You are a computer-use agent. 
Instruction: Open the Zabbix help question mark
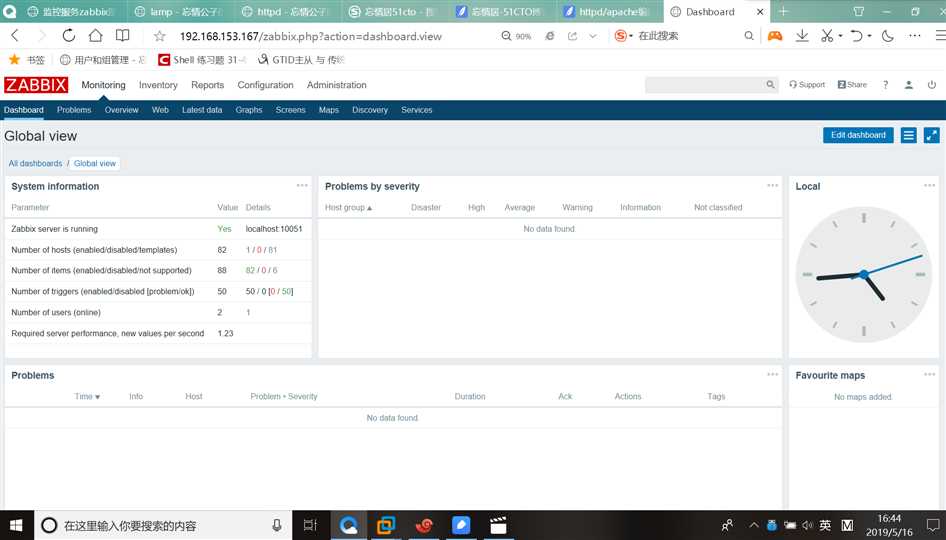(886, 85)
